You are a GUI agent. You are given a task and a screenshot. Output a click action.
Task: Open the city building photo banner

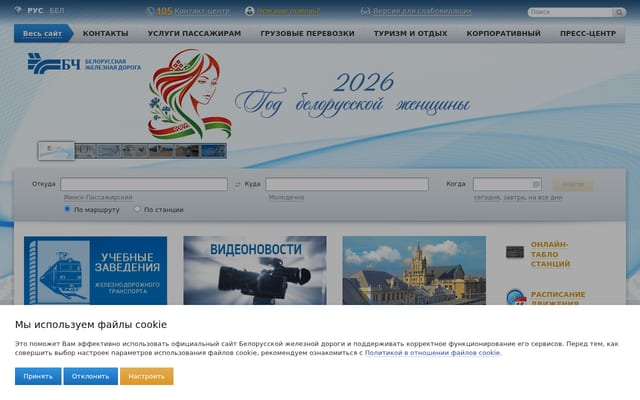click(414, 271)
